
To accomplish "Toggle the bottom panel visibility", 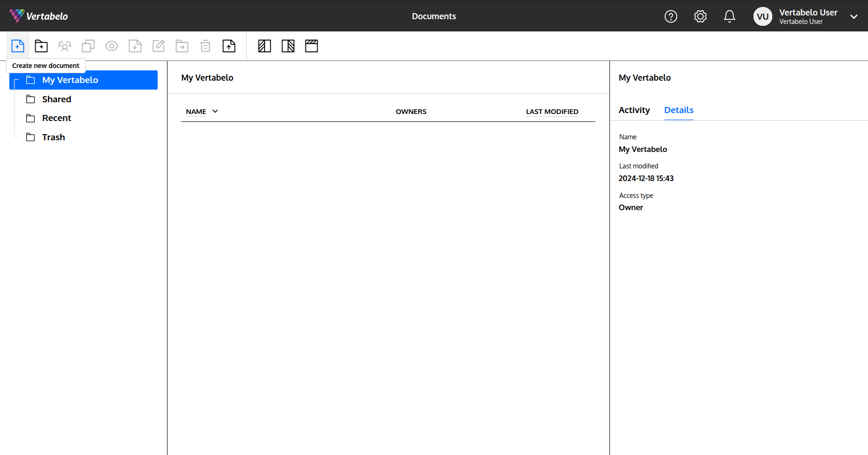I will pos(311,45).
